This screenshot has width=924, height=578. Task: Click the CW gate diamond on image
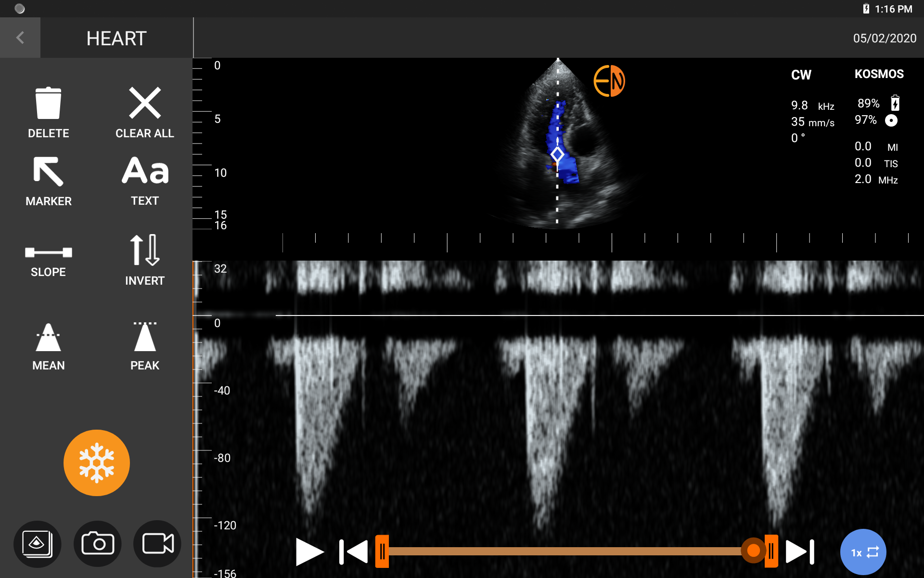click(x=557, y=155)
